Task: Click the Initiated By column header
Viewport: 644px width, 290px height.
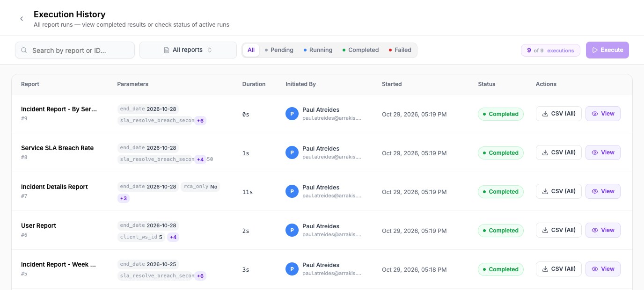Action: pos(300,84)
